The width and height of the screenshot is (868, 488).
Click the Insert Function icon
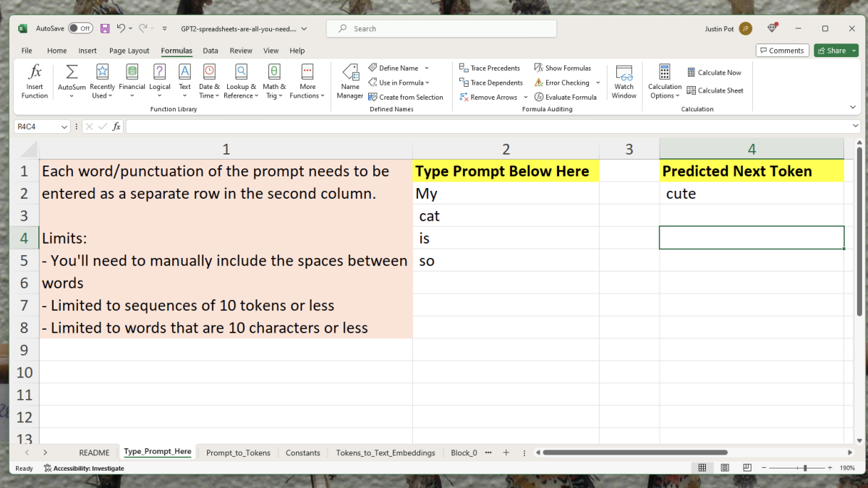pos(34,72)
